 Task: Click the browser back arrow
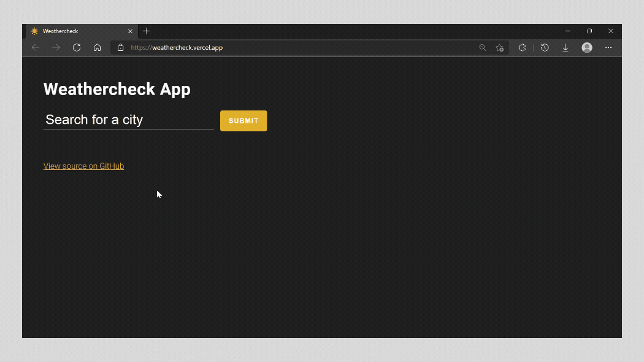pyautogui.click(x=36, y=48)
